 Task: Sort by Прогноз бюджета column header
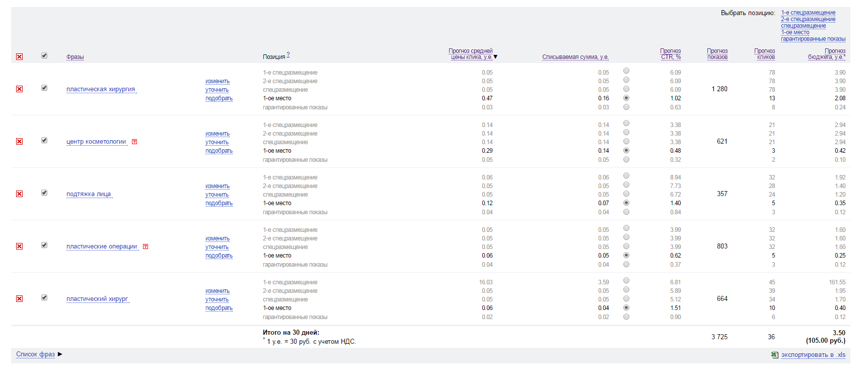click(x=827, y=54)
